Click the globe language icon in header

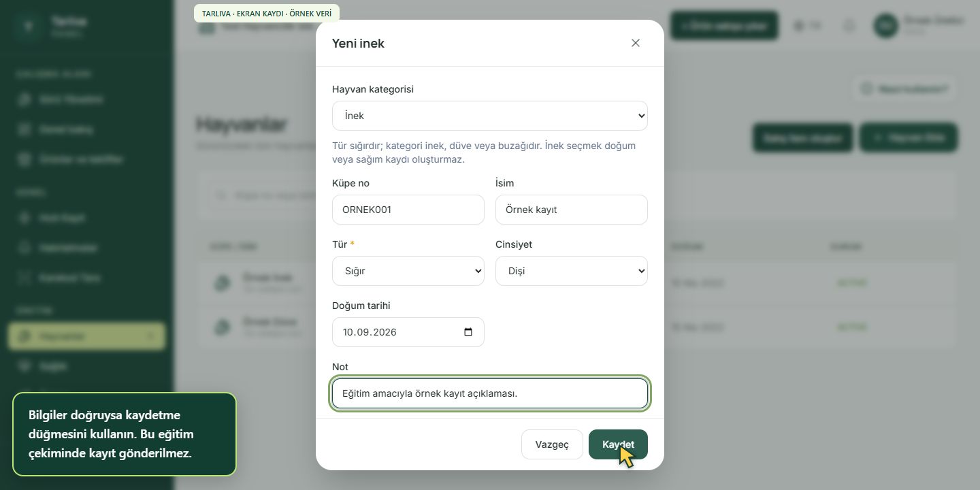tap(799, 26)
